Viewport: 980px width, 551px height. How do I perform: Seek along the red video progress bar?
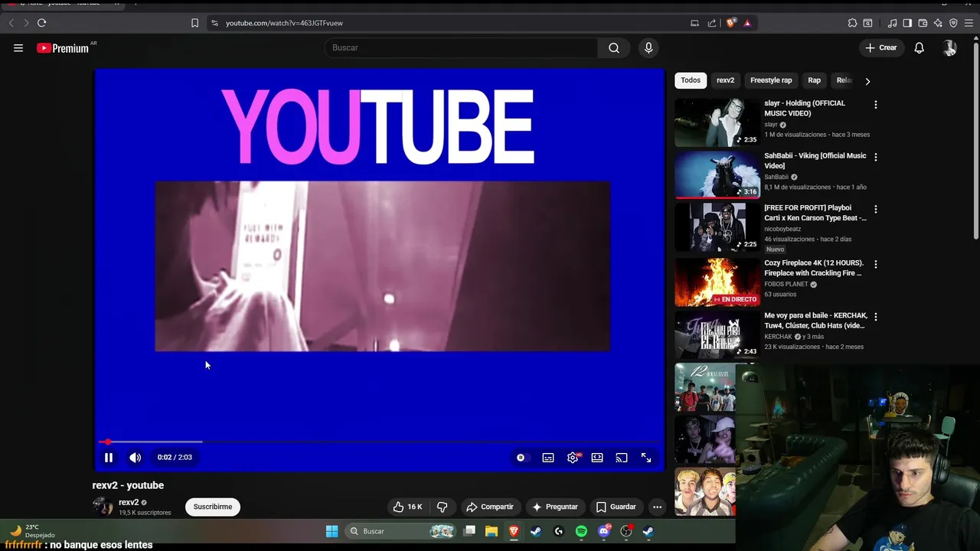[380, 442]
